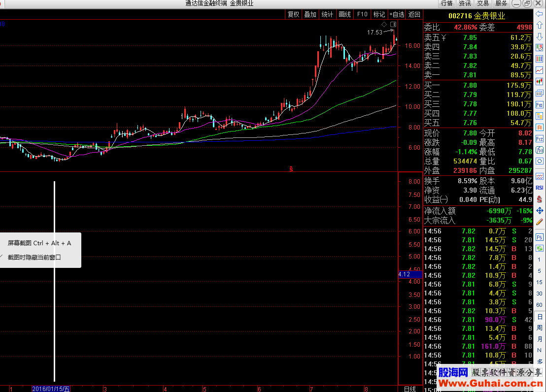This screenshot has width=546, height=392.
Task: Open the yellow tree structure icon
Action: click(540, 116)
